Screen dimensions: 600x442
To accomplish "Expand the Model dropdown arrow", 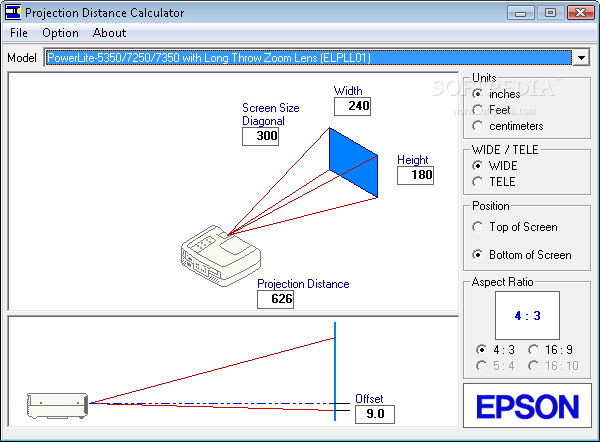I will (x=581, y=58).
